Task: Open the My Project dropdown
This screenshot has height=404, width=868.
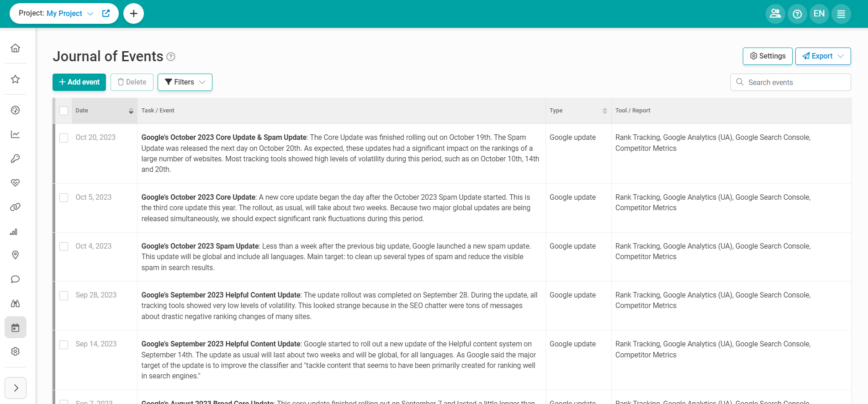Action: (x=70, y=13)
